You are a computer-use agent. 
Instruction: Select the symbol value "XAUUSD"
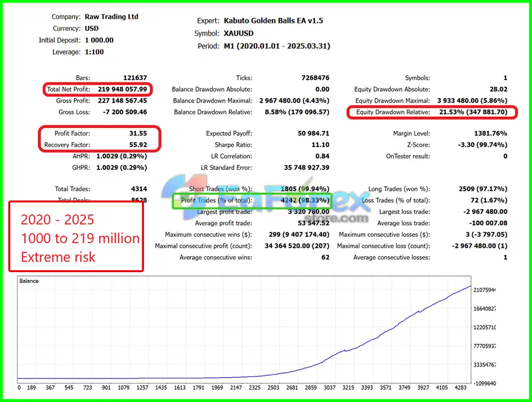click(x=238, y=33)
